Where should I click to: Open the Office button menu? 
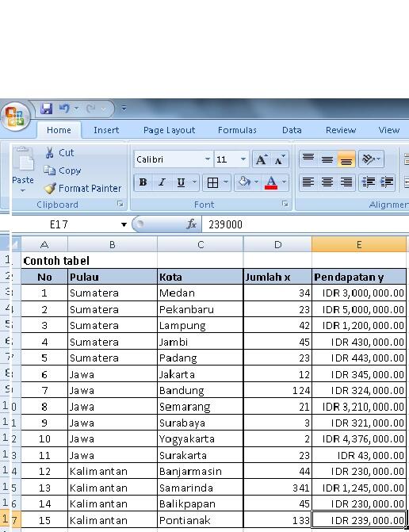click(15, 117)
